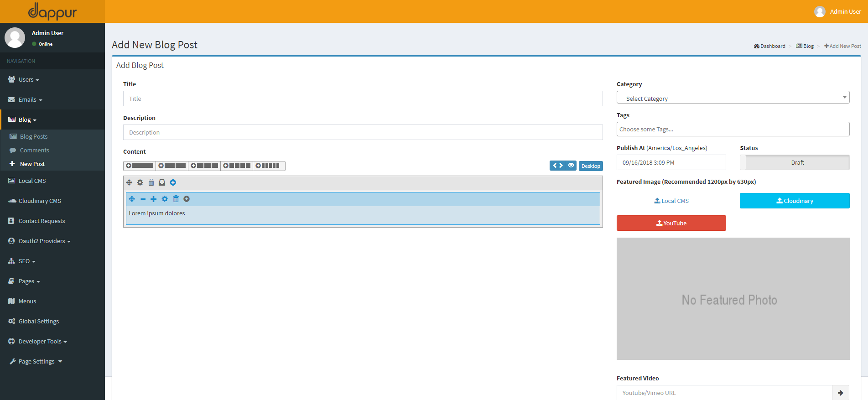868x400 pixels.
Task: Open Local CMS in sidebar
Action: [x=52, y=181]
